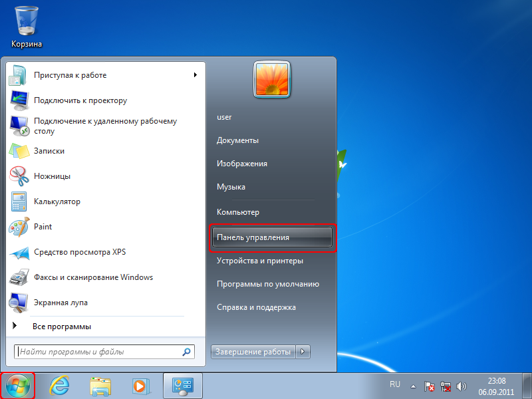The height and width of the screenshot is (399, 532).
Task: Open Windows Media Player on taskbar
Action: 140,386
